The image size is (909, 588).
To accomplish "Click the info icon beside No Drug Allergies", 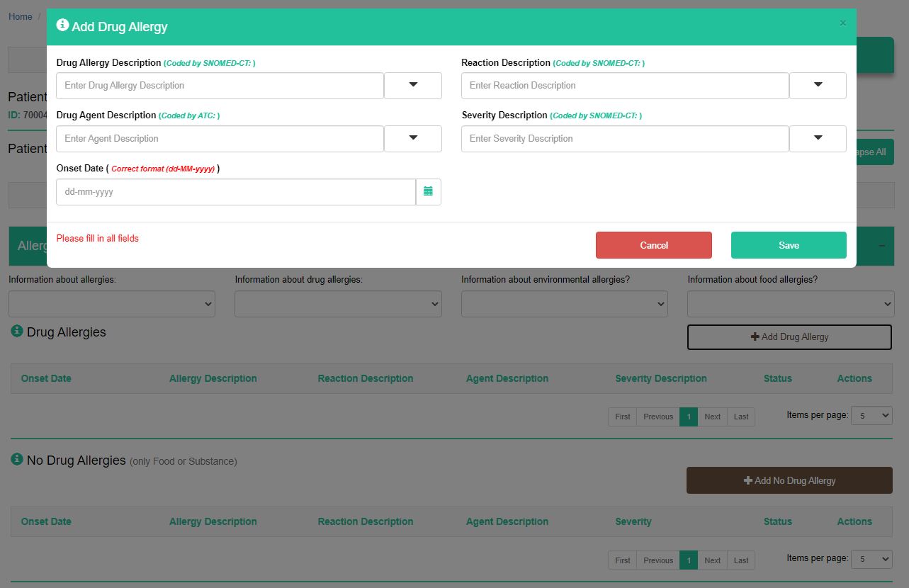I will (17, 460).
